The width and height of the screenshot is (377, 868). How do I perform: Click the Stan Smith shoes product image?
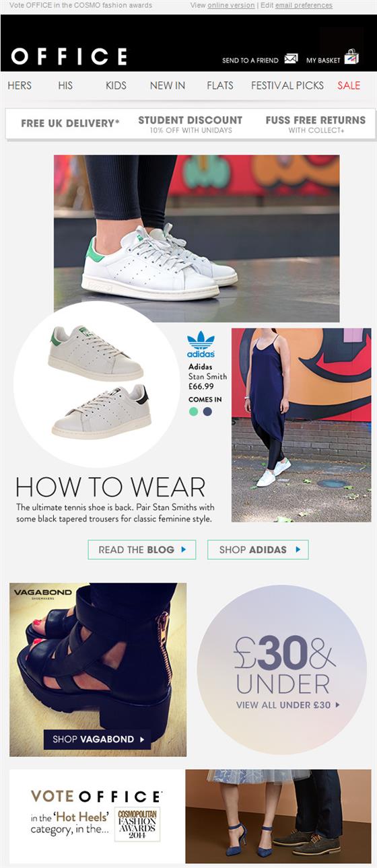pyautogui.click(x=98, y=383)
